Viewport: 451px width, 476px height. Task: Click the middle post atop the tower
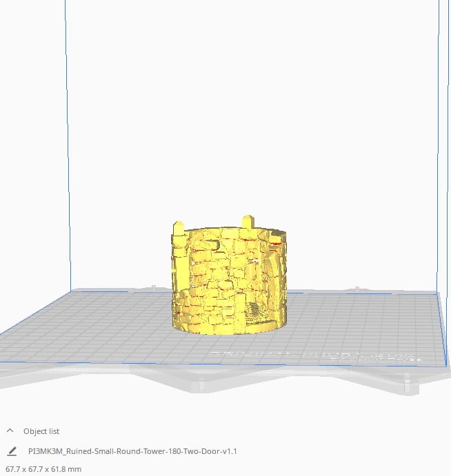[247, 223]
